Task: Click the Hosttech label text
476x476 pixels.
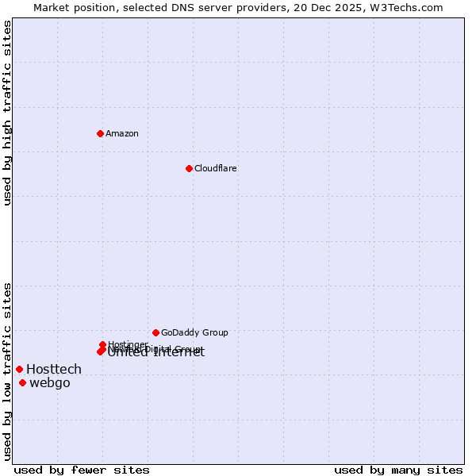Action: [x=54, y=369]
